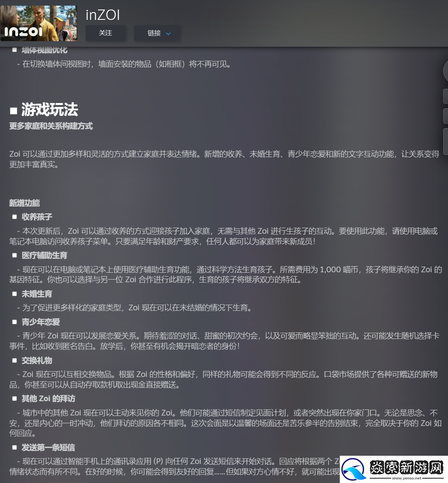
Task: Select the 新增功能 section label
Action: coord(24,203)
